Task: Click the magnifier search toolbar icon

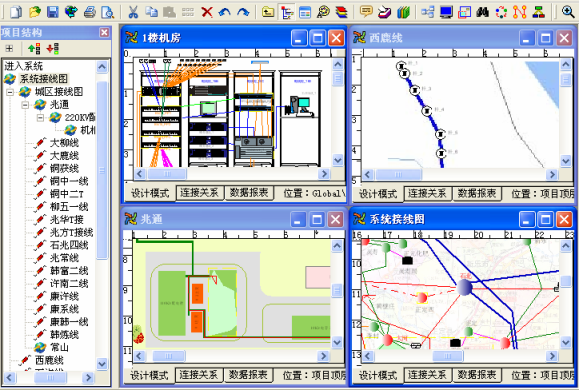Action: pyautogui.click(x=323, y=12)
